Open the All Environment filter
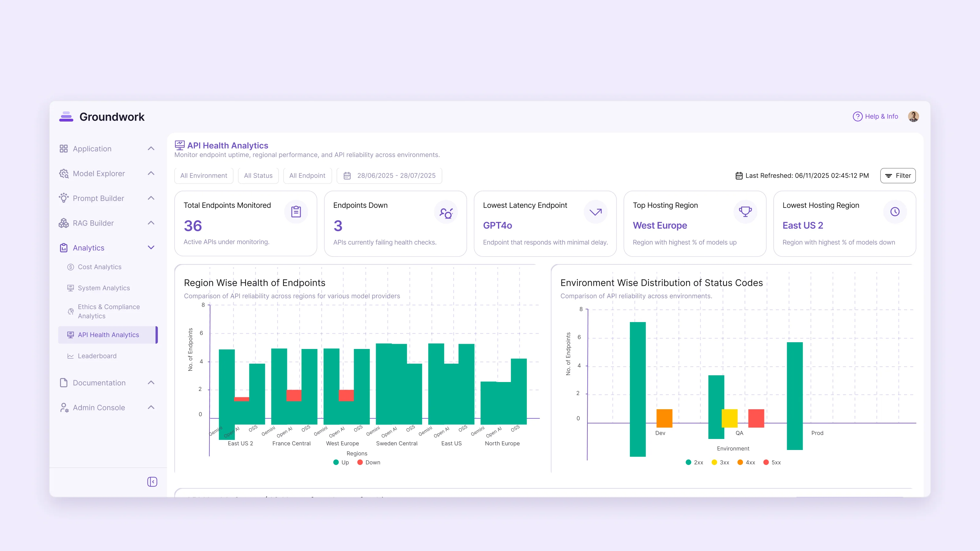 tap(204, 176)
